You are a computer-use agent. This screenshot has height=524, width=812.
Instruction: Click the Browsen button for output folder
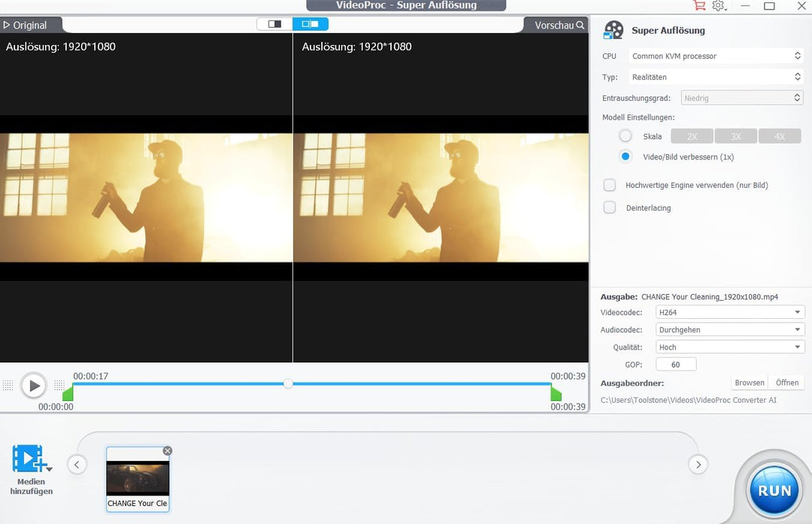coord(749,383)
